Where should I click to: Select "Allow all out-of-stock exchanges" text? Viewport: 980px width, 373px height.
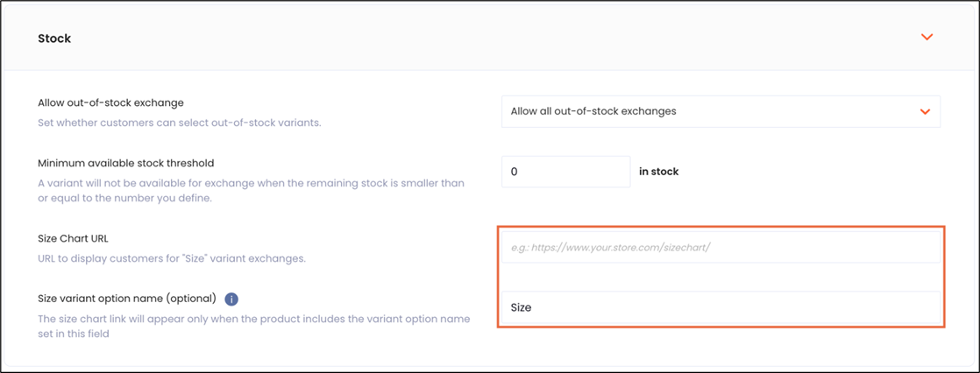(x=593, y=111)
